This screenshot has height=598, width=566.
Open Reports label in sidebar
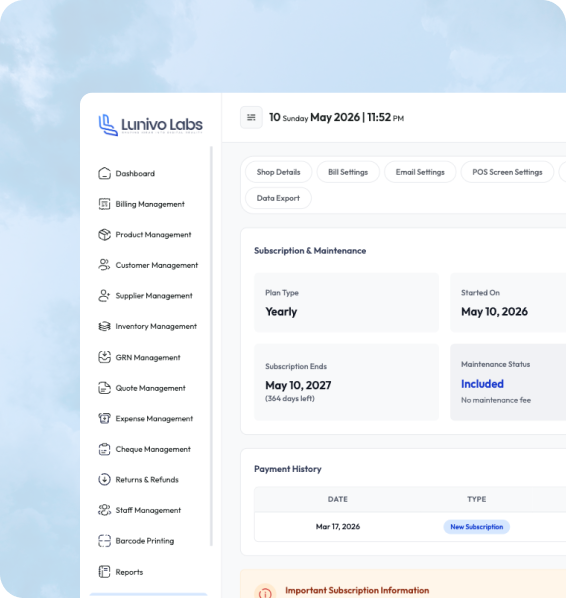129,572
